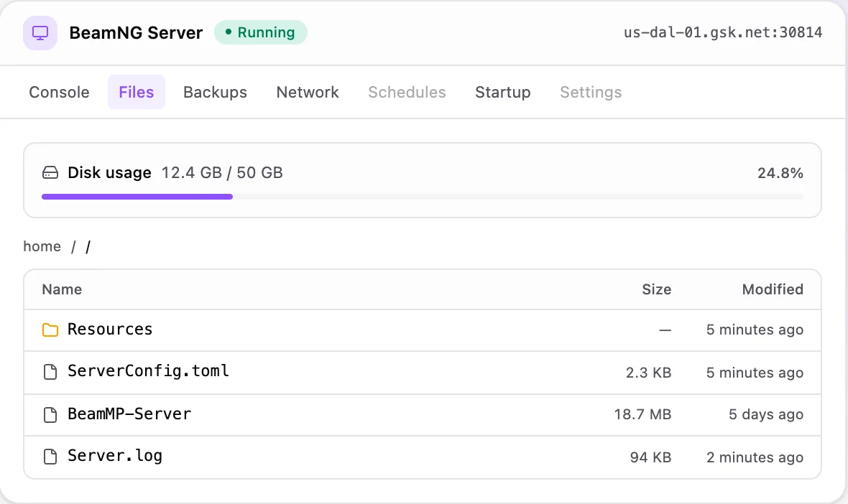Click ServerConfig.toml row's 5 minutes ago cell
The height and width of the screenshot is (504, 848).
click(x=755, y=373)
